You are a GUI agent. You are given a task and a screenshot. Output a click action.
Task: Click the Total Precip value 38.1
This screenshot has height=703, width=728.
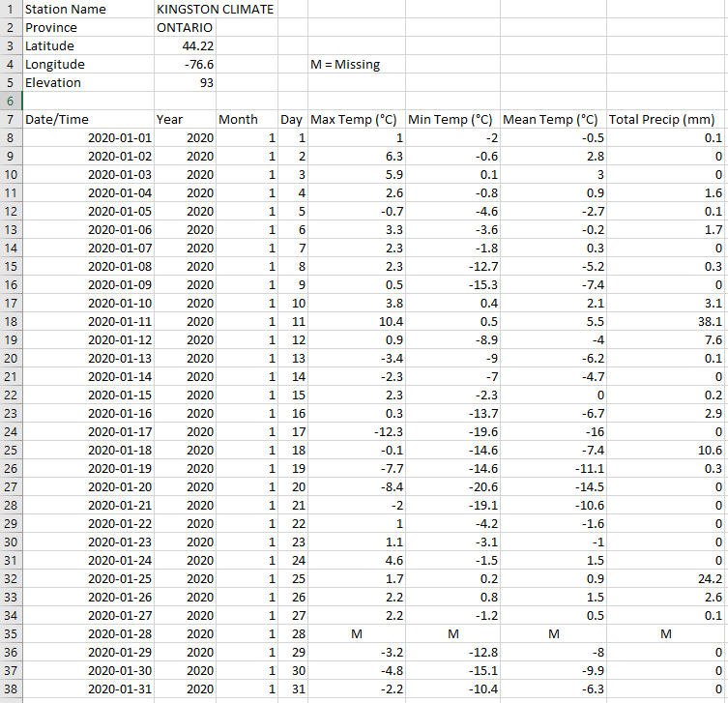[667, 322]
